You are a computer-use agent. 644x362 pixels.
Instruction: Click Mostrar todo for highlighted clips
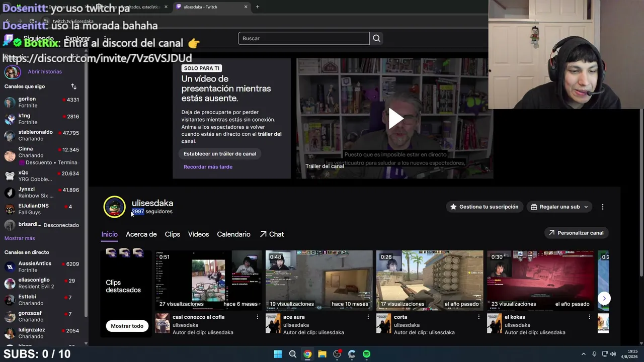127,326
